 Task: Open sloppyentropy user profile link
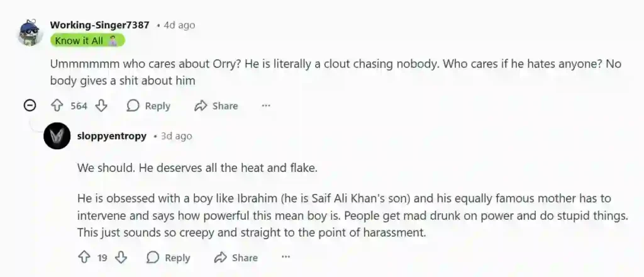coord(112,136)
